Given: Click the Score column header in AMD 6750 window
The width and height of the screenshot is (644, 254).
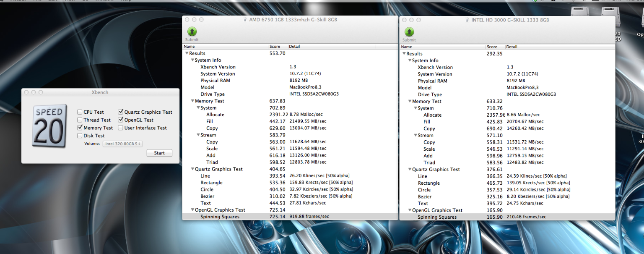Looking at the screenshot, I should [278, 47].
